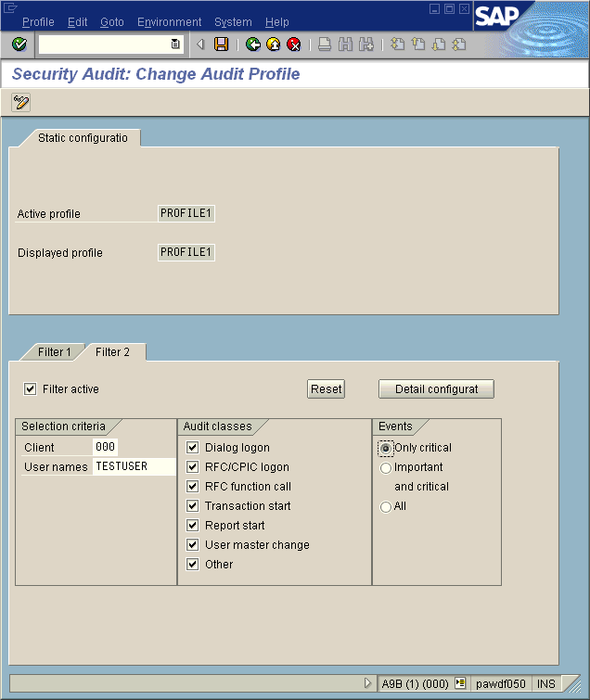Select the Filter 2 tab
This screenshot has width=590, height=700.
click(x=112, y=352)
